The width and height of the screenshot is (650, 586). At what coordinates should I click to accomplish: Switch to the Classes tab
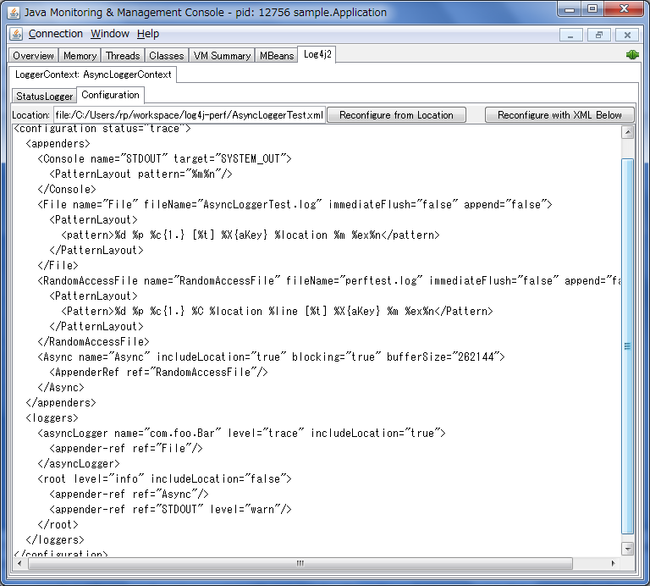[x=166, y=56]
